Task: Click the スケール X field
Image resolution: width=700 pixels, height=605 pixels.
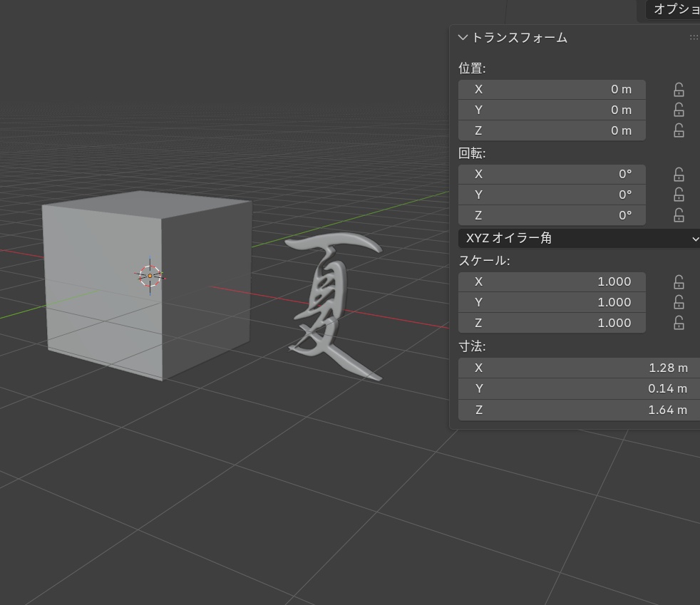Action: pos(552,281)
